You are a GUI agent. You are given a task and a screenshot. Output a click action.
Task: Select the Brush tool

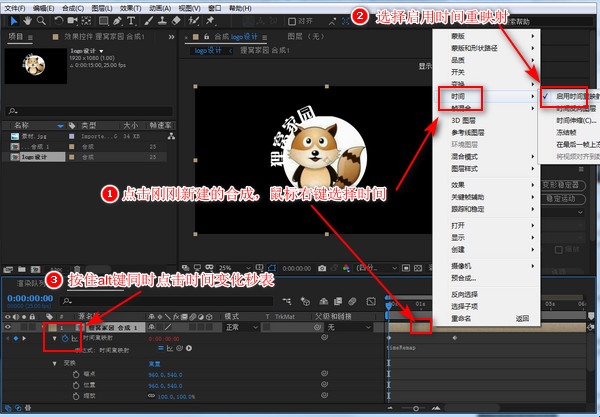coord(149,21)
